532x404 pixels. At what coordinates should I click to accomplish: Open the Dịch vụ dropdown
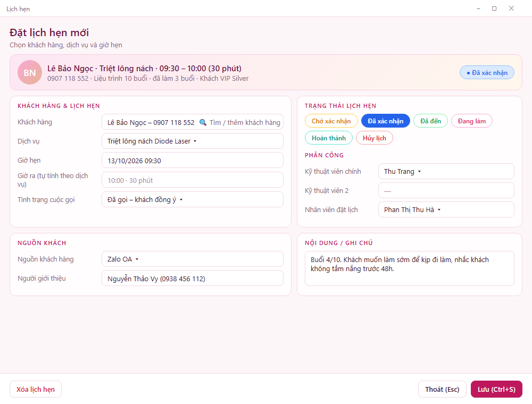[193, 141]
